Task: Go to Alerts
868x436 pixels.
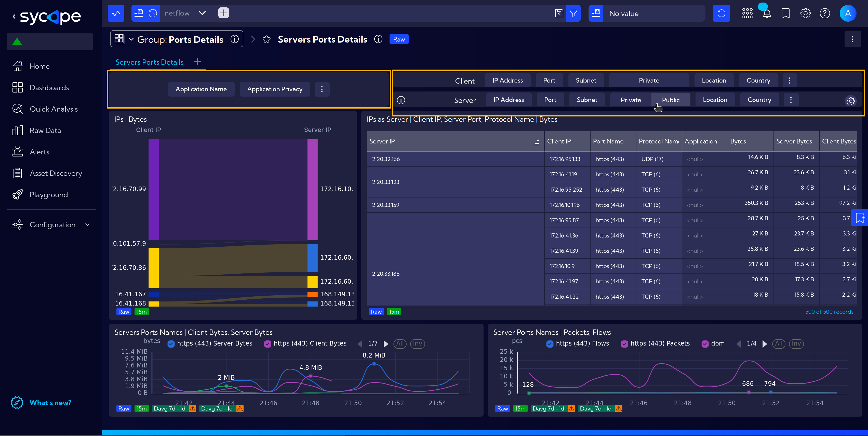Action: (39, 152)
